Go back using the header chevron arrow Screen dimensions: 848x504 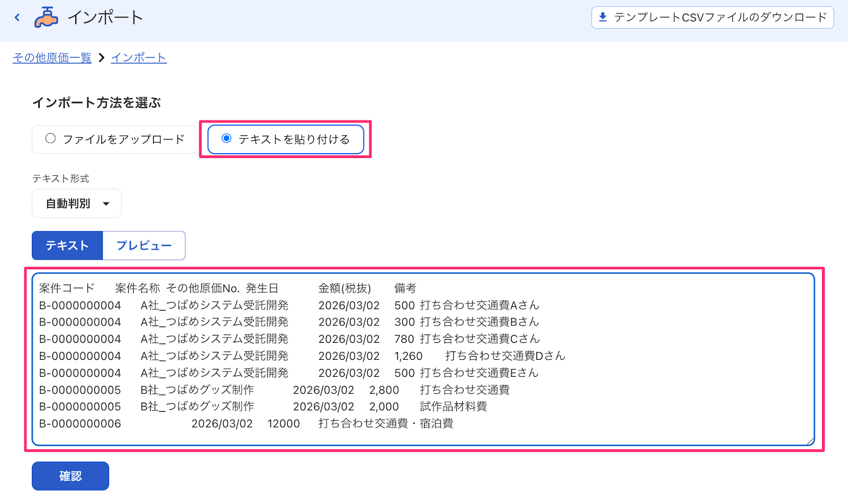17,17
